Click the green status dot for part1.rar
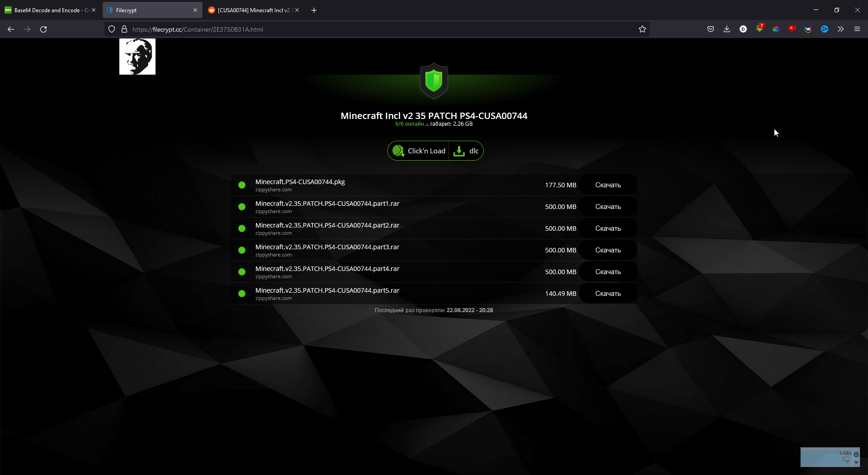Image resolution: width=868 pixels, height=475 pixels. [x=242, y=207]
